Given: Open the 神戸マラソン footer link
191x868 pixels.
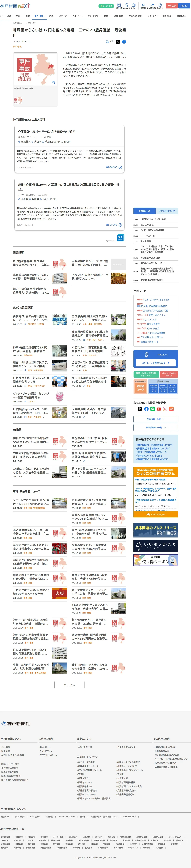Looking at the screenshot, I should pyautogui.click(x=84, y=778).
